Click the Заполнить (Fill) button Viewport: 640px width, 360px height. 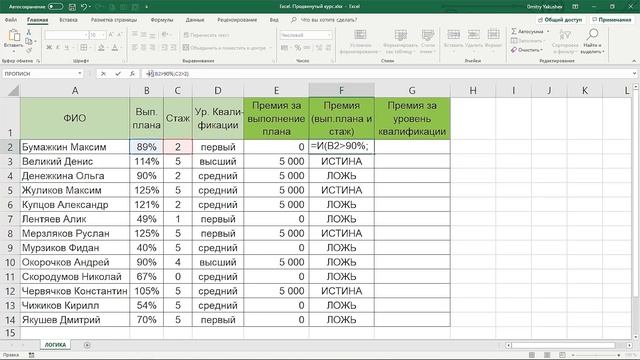pyautogui.click(x=527, y=41)
